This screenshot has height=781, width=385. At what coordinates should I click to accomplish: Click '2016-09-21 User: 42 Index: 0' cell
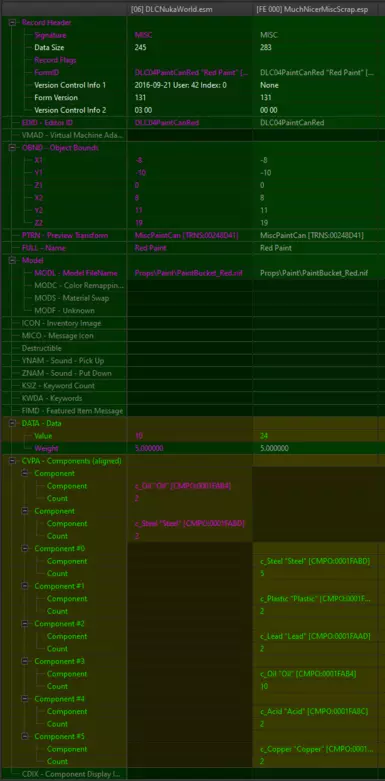point(181,85)
